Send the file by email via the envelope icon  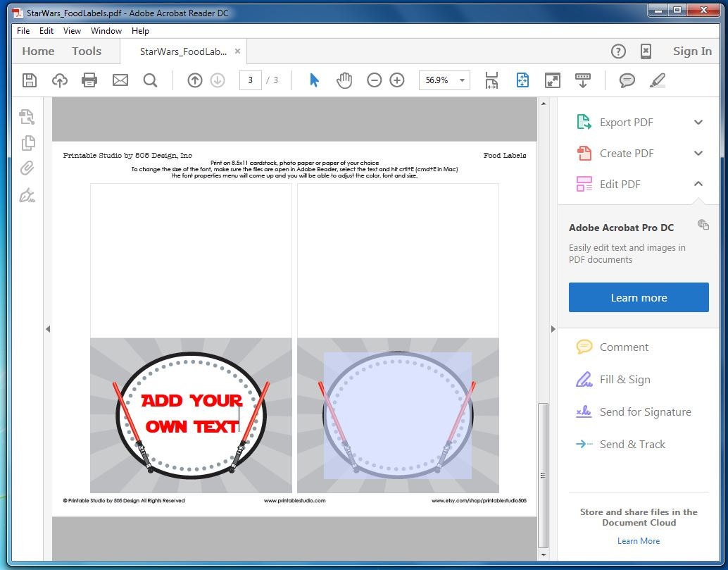coord(120,80)
